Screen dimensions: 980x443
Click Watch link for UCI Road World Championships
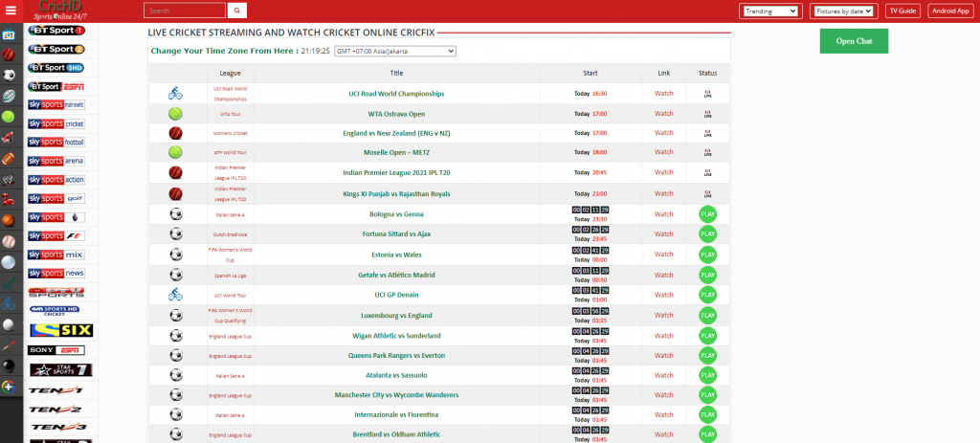(x=664, y=93)
